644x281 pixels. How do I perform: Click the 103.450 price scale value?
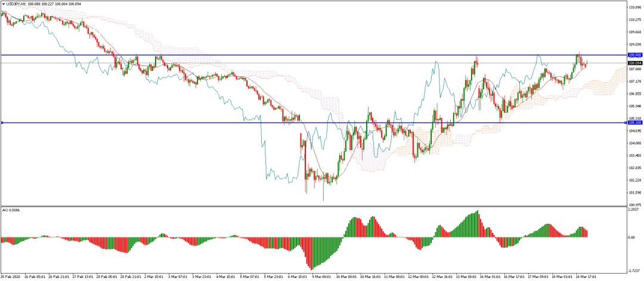634,155
